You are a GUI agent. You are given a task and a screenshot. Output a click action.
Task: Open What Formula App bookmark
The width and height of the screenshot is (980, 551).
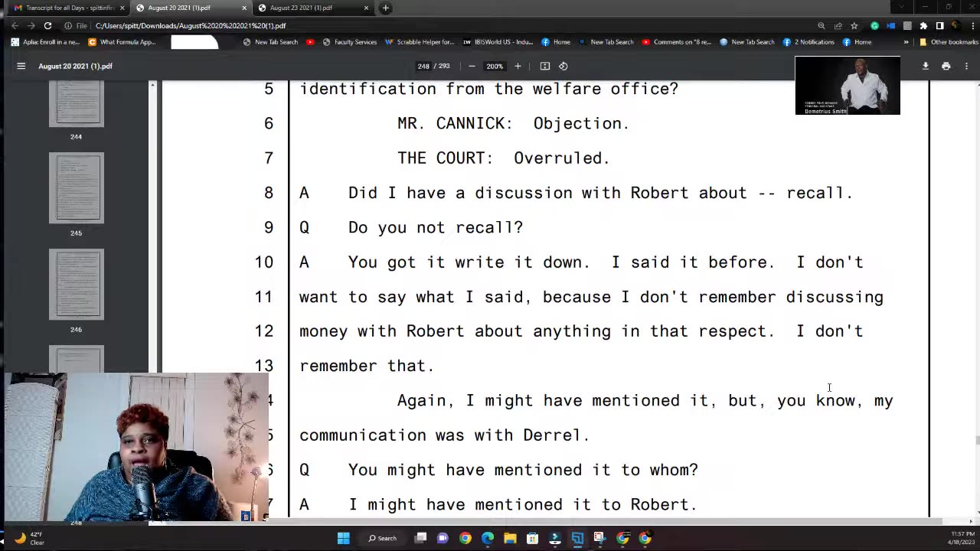click(x=122, y=42)
